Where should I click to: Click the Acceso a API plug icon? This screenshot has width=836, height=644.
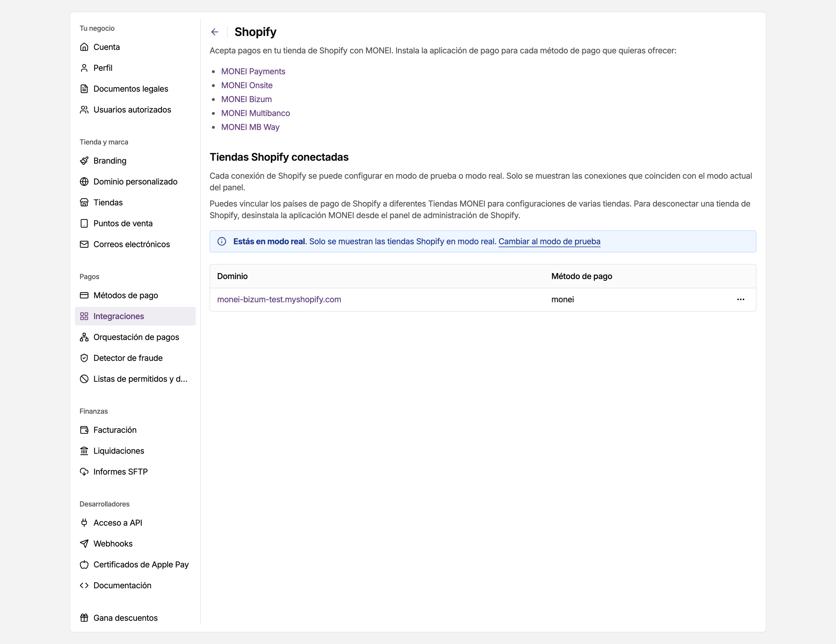click(84, 523)
